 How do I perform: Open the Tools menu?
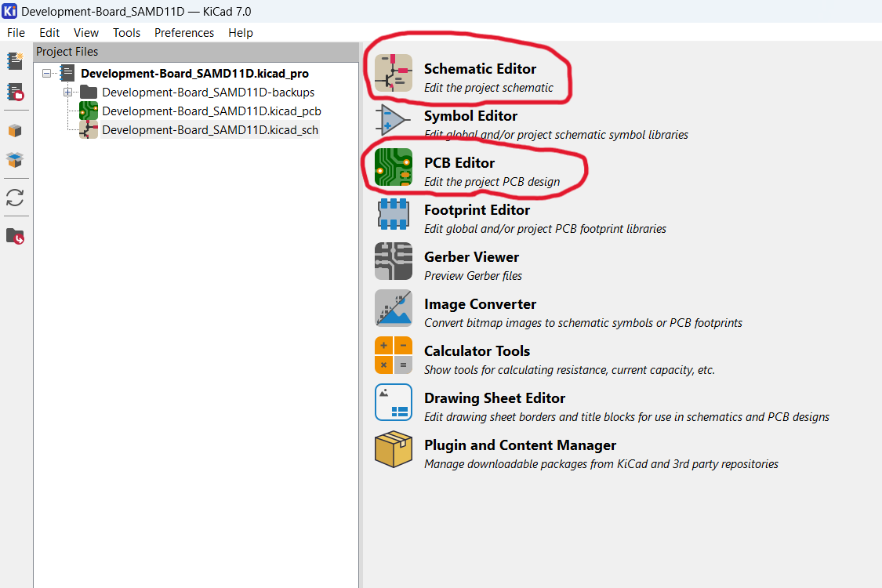coord(126,33)
